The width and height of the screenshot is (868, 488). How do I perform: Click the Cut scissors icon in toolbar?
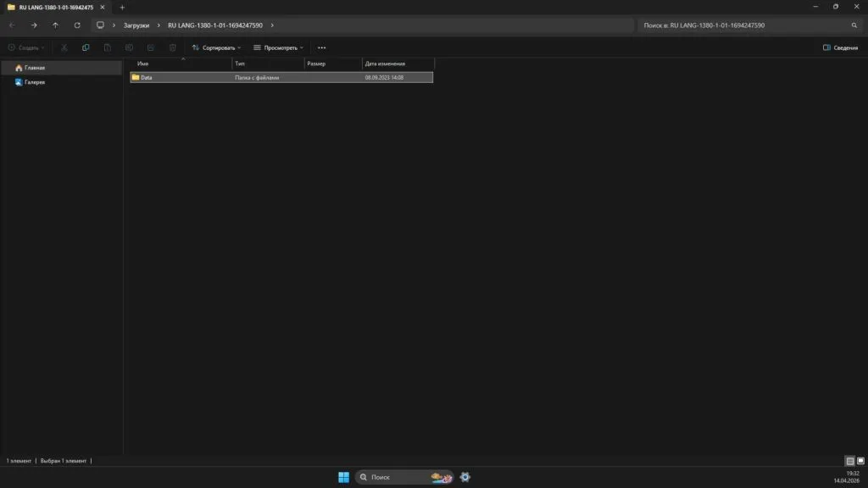(64, 47)
